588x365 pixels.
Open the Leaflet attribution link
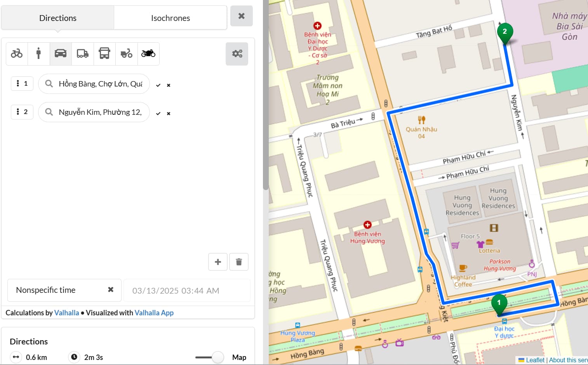click(x=535, y=360)
